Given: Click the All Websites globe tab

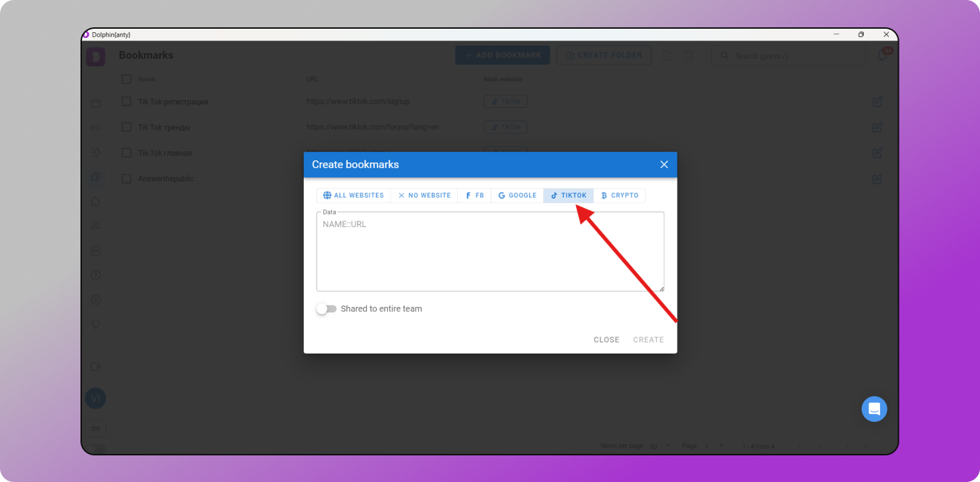Looking at the screenshot, I should [353, 195].
